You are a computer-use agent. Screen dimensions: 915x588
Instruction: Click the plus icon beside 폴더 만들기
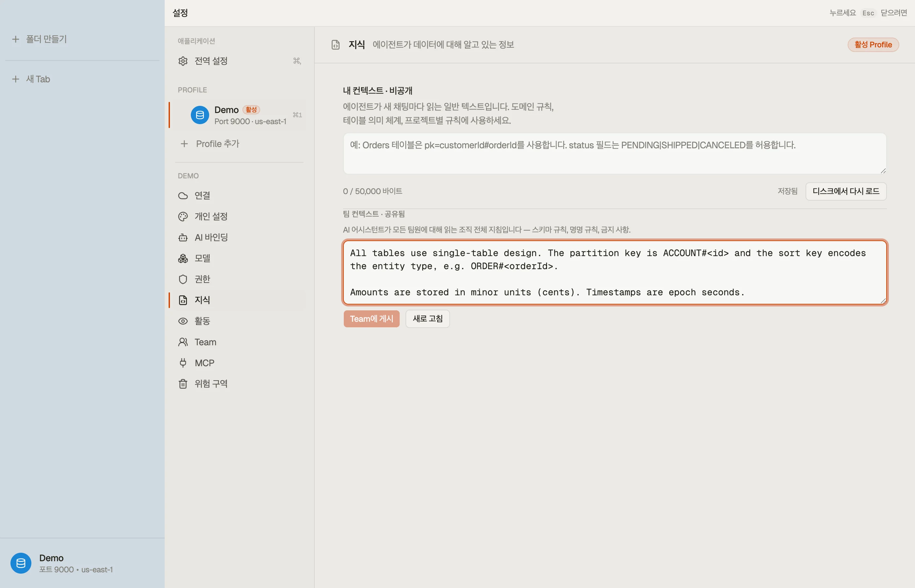tap(16, 39)
